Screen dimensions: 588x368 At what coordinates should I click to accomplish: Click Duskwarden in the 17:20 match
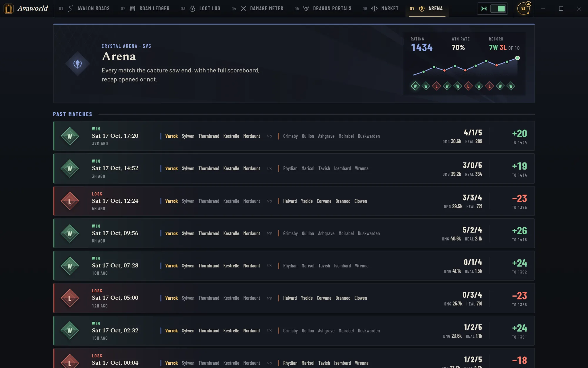(x=369, y=136)
